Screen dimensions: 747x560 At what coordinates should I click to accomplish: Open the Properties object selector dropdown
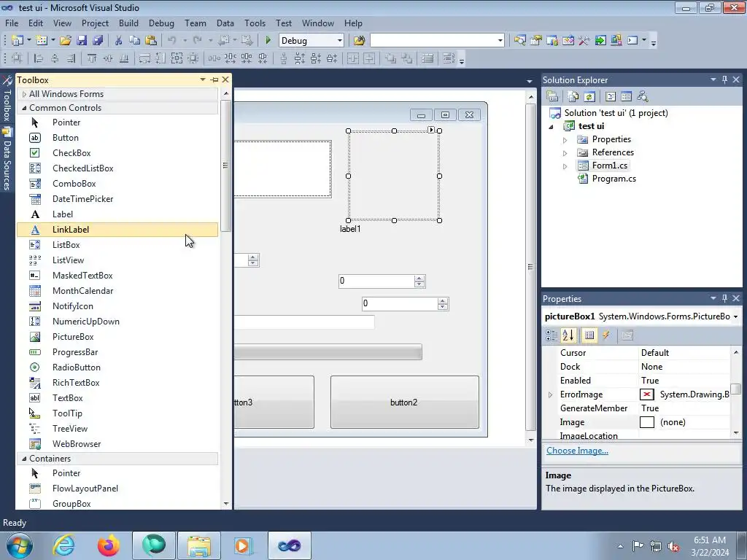(735, 316)
